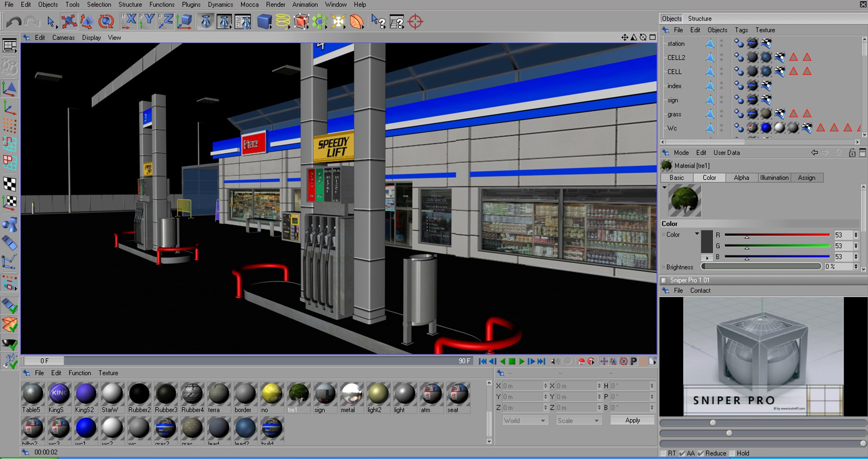Click the speaker sound icon on timeline
Viewport: 868px width, 459px height.
pos(555,361)
